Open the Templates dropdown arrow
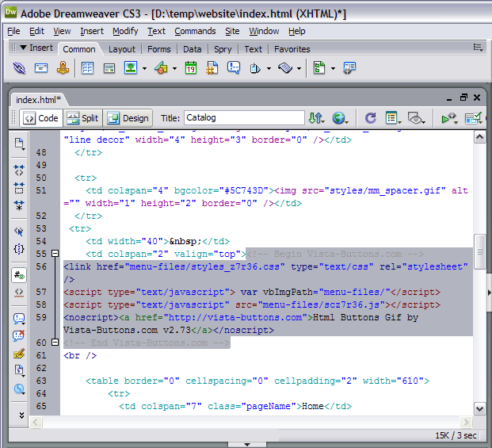492x448 pixels. pyautogui.click(x=333, y=68)
